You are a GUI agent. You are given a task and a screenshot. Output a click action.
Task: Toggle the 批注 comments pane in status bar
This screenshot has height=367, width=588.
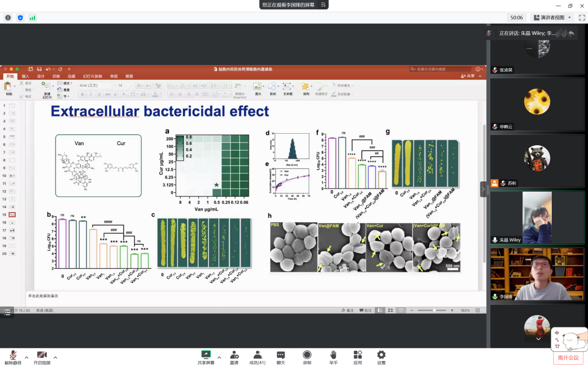point(365,310)
